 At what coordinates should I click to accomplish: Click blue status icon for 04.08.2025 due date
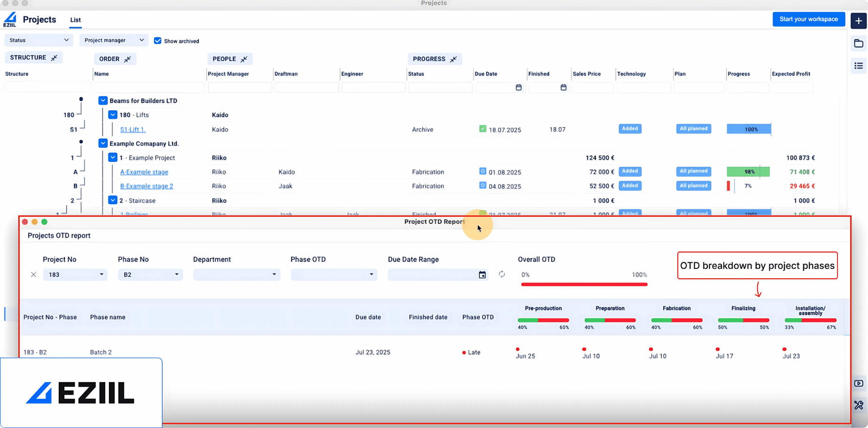[x=482, y=185]
